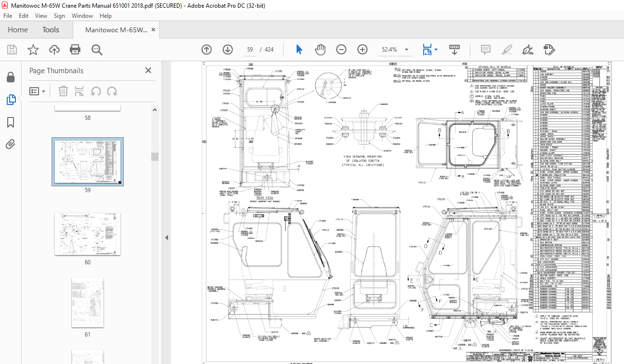Upload the file with the cloud icon
The height and width of the screenshot is (364, 624).
click(54, 50)
